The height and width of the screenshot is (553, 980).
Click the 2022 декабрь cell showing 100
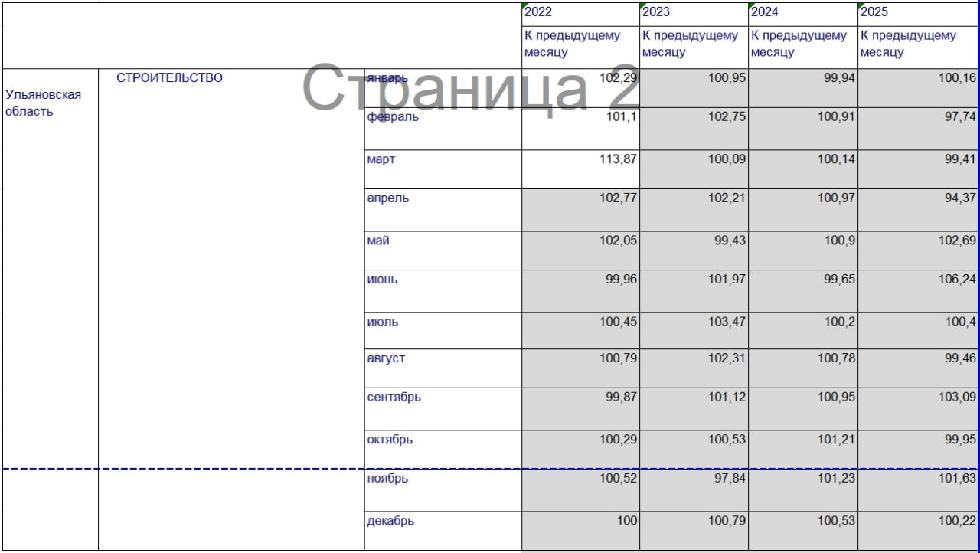click(580, 530)
